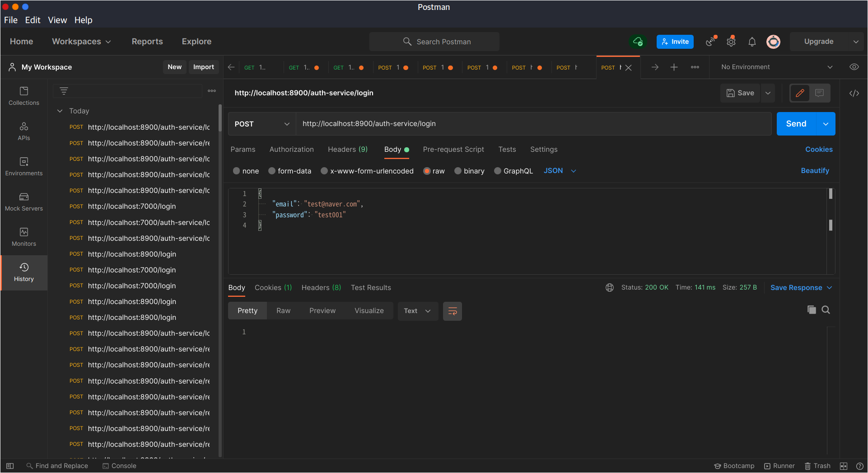Open the Upgrade dropdown arrow
The image size is (868, 473).
(x=856, y=42)
